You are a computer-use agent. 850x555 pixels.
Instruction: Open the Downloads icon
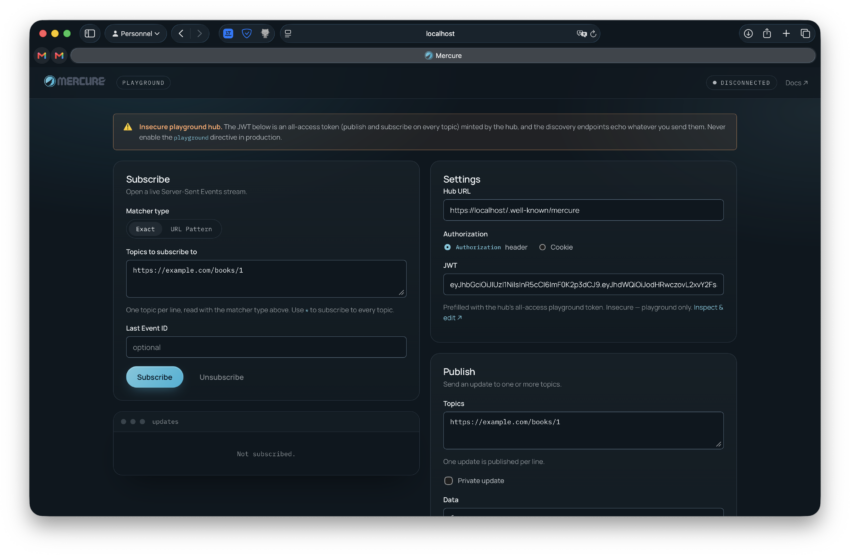[748, 34]
